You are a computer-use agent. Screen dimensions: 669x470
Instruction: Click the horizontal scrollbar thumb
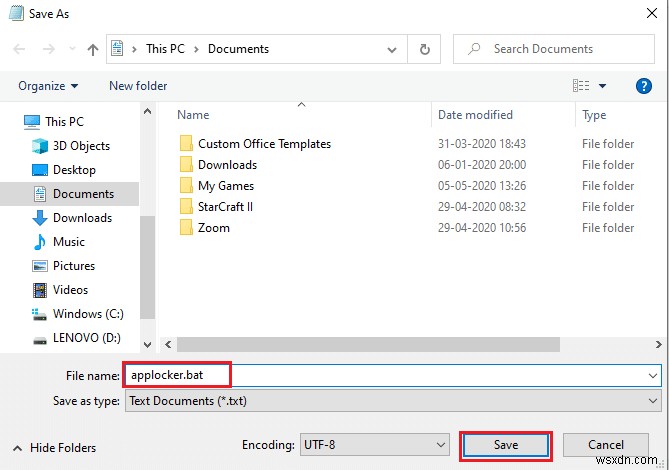pyautogui.click(x=368, y=345)
